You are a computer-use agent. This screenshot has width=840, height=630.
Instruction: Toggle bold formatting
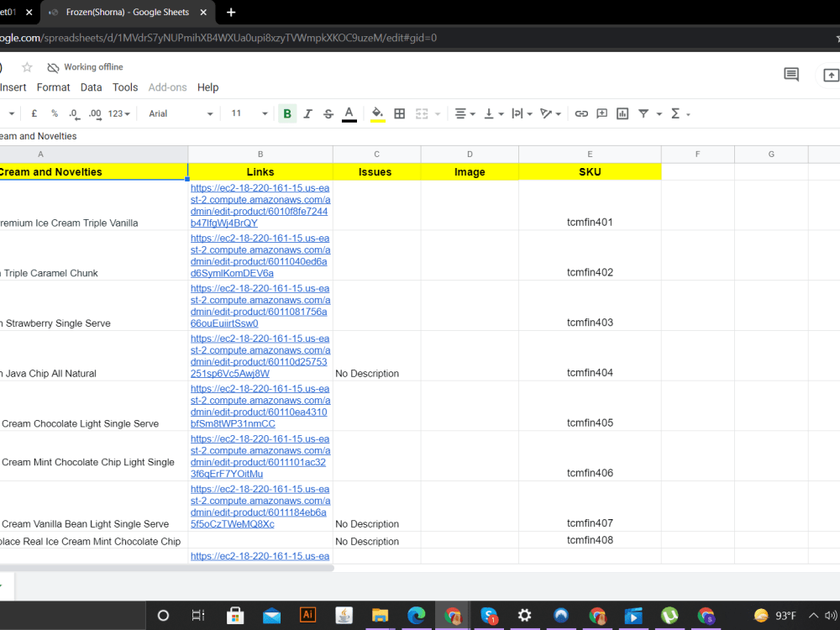pyautogui.click(x=287, y=113)
